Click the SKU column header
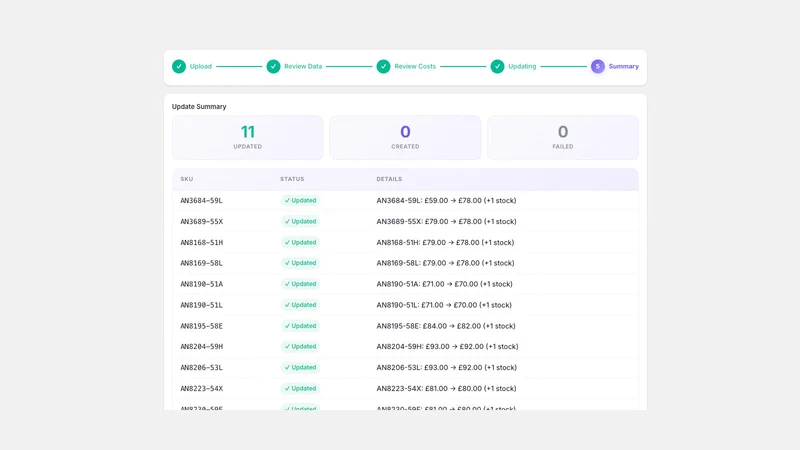800x450 pixels. tap(187, 179)
